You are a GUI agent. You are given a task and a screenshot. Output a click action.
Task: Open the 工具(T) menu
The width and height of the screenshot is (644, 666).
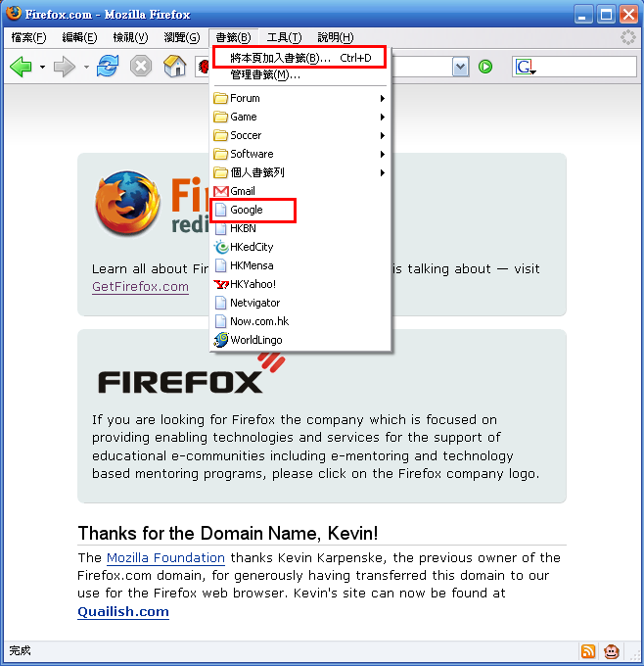284,38
